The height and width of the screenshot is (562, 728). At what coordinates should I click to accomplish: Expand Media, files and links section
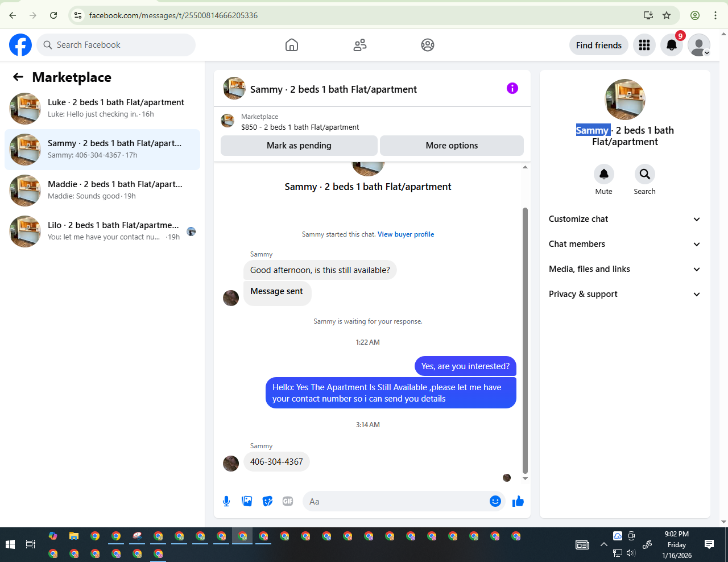coord(625,269)
